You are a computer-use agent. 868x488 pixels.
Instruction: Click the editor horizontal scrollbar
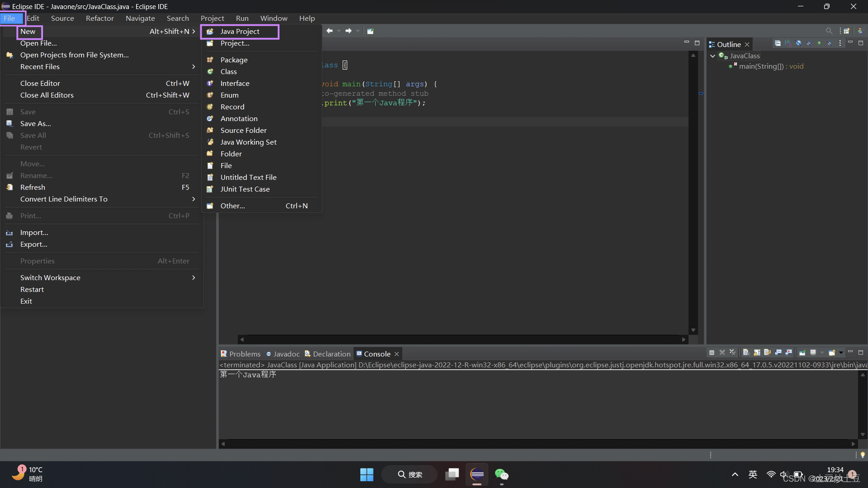pyautogui.click(x=462, y=339)
